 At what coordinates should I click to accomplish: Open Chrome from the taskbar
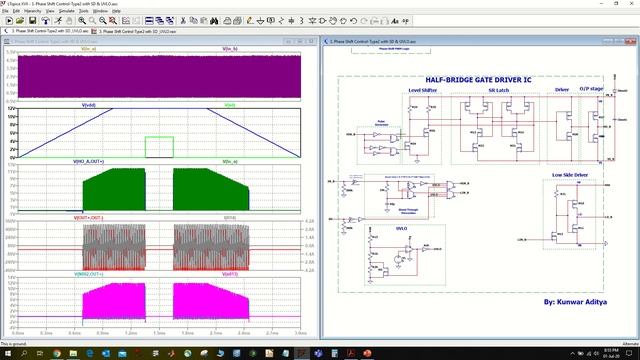tap(57, 353)
